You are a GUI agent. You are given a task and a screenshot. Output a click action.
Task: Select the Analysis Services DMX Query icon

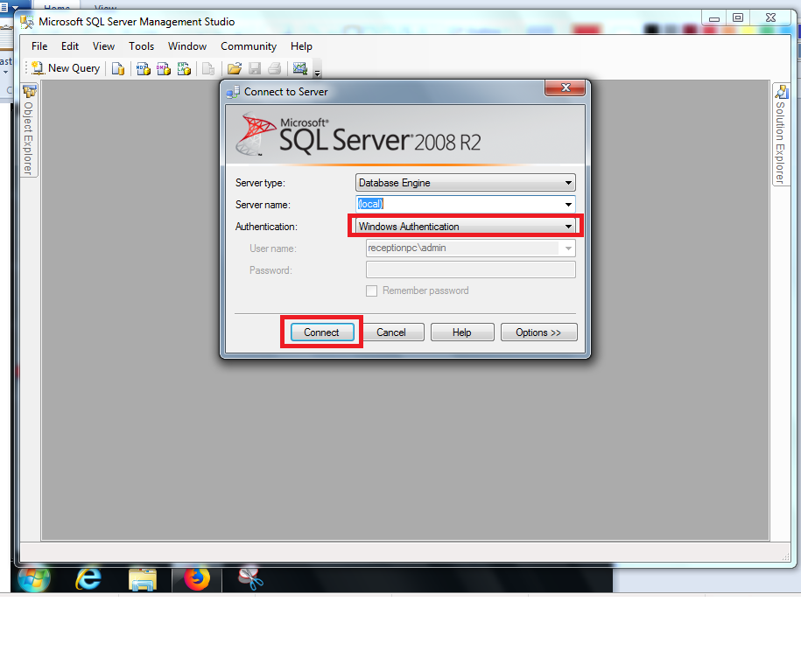163,68
